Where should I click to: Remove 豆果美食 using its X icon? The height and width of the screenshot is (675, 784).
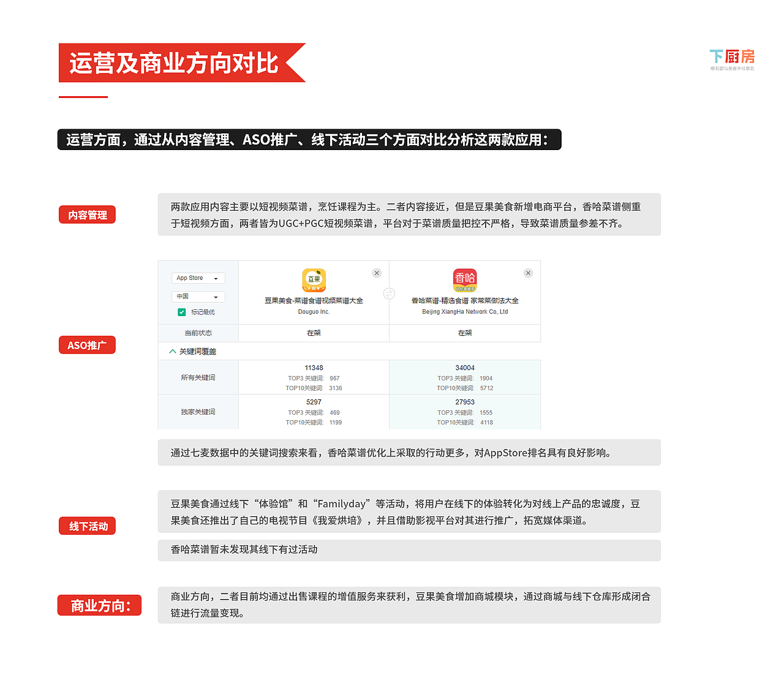[x=377, y=273]
